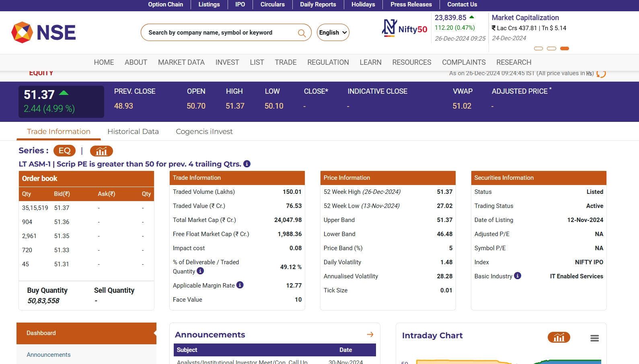Select the third active carousel indicator
639x364 pixels.
click(565, 48)
